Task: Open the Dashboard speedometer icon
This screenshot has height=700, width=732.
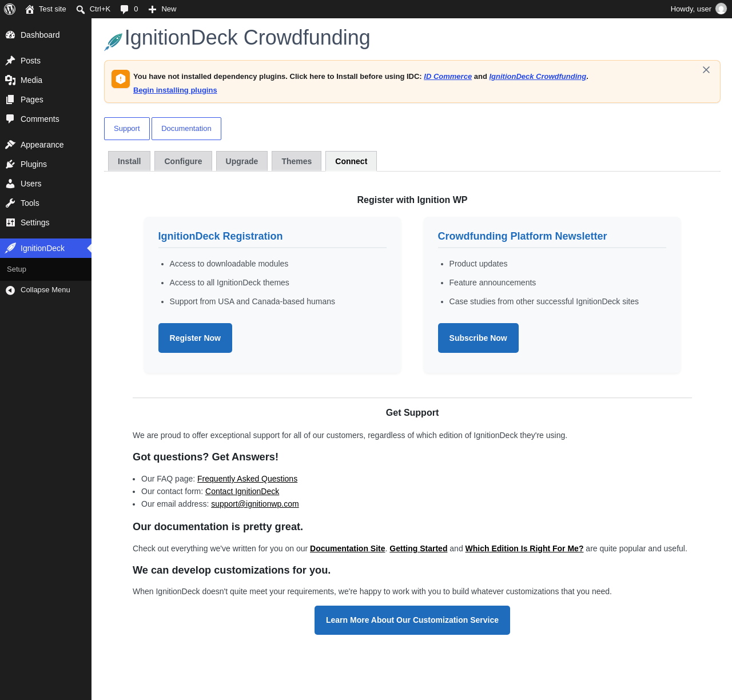Action: click(10, 35)
